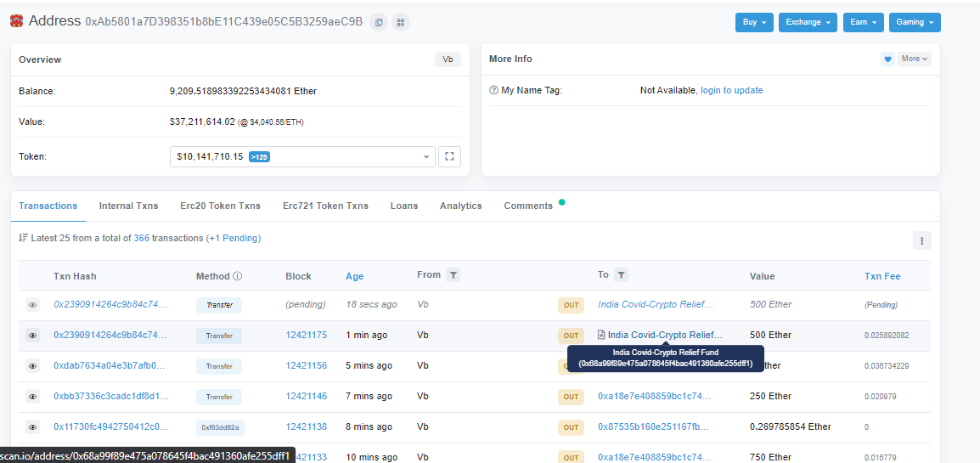Preview the pending 500 Ether transaction eye icon
The width and height of the screenshot is (980, 463).
click(32, 305)
